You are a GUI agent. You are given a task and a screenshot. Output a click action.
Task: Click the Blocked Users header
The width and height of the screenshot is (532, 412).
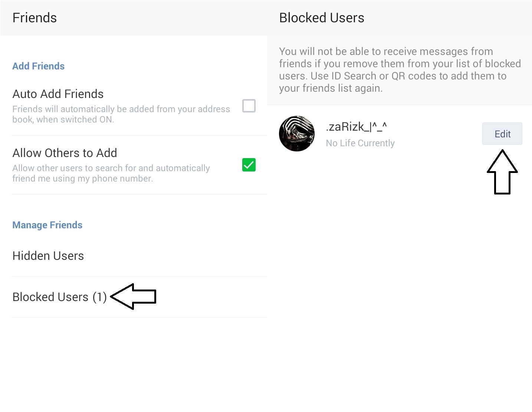click(321, 17)
